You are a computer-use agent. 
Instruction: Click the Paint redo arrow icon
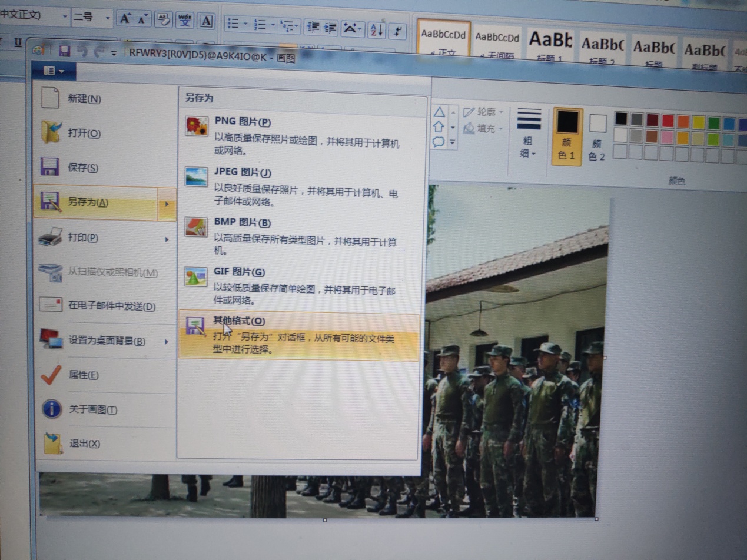point(98,52)
